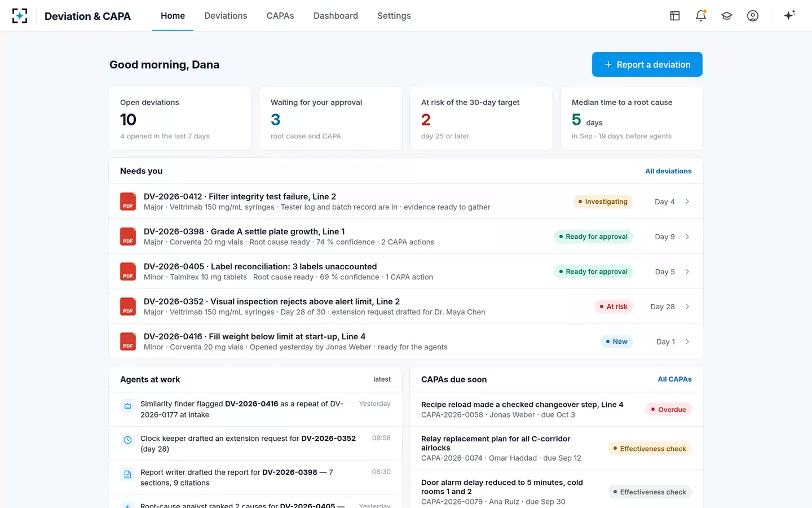Expand DV-2026-0352 row chevron
The width and height of the screenshot is (812, 508).
687,306
